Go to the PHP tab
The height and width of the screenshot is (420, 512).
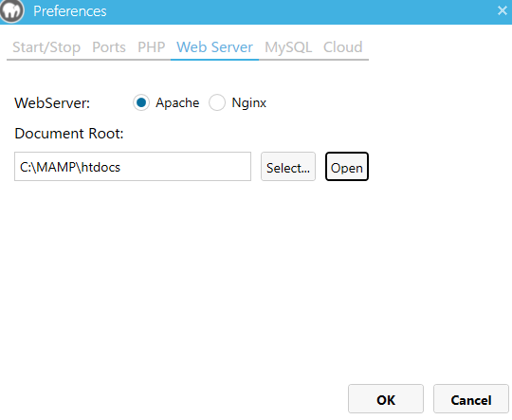151,47
